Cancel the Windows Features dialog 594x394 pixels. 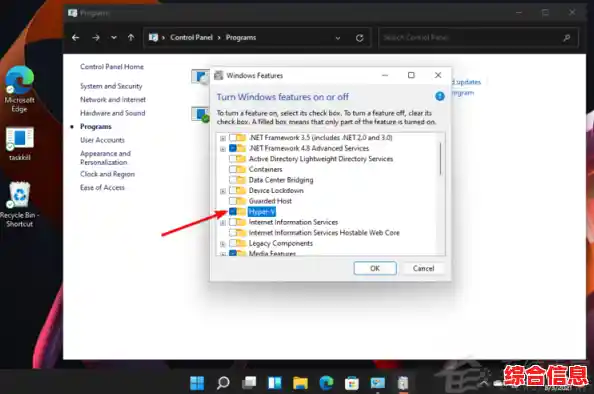point(424,268)
